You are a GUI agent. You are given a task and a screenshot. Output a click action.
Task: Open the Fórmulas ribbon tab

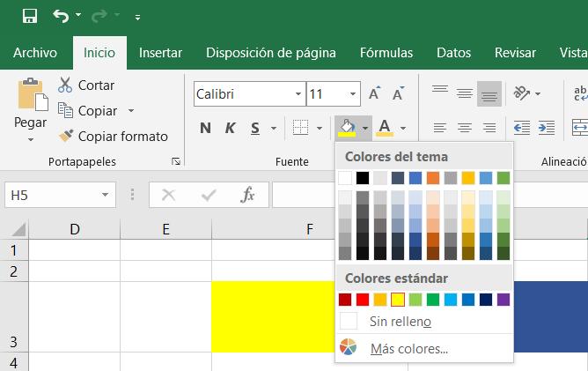[x=386, y=52]
